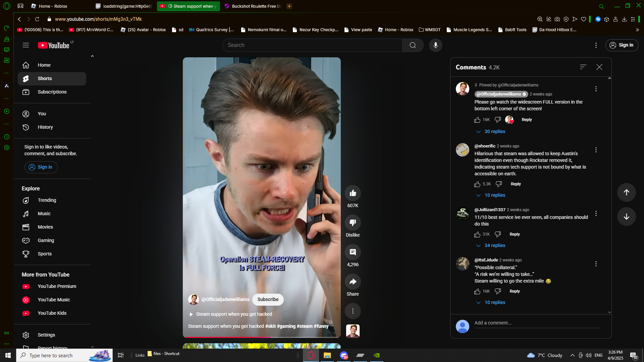Open the browser snapshot camera icon
644x362 pixels.
point(557,19)
